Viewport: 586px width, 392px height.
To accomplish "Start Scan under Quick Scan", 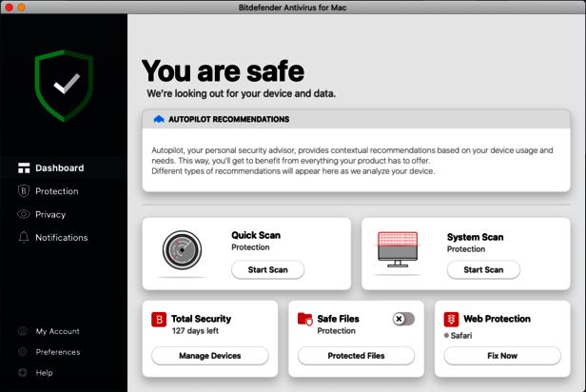I will coord(267,269).
